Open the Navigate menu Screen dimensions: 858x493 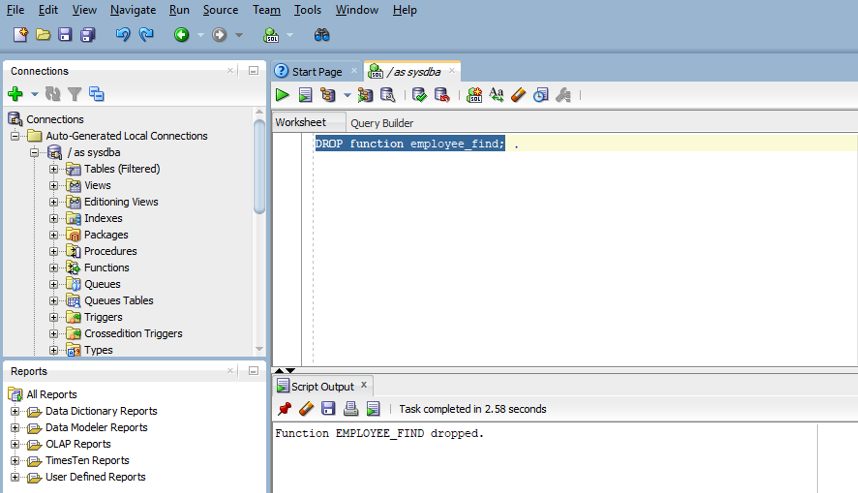133,10
